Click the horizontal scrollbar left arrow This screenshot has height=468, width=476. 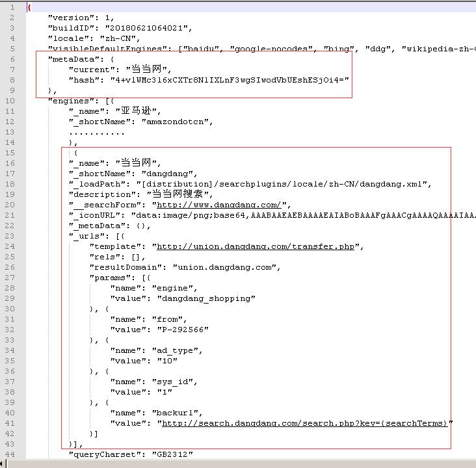[3, 463]
